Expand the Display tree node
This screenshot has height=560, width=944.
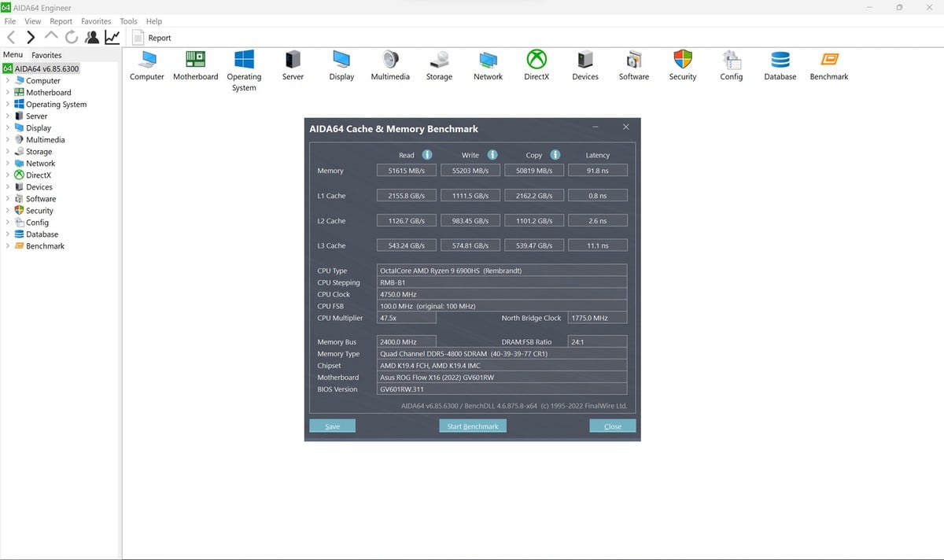coord(8,127)
